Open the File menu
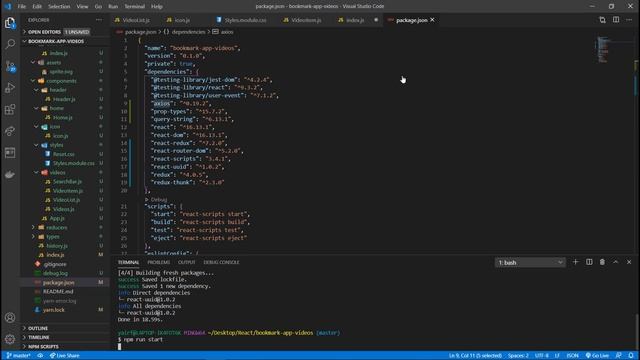This screenshot has height=360, width=640. 22,7
